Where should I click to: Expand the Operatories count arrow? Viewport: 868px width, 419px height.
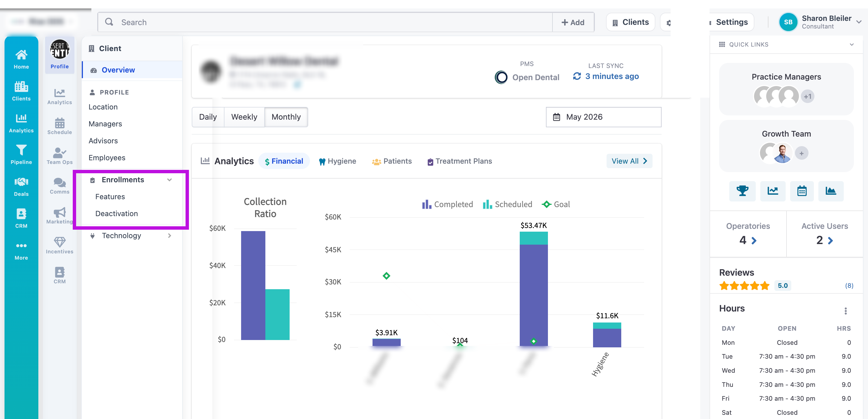click(754, 240)
